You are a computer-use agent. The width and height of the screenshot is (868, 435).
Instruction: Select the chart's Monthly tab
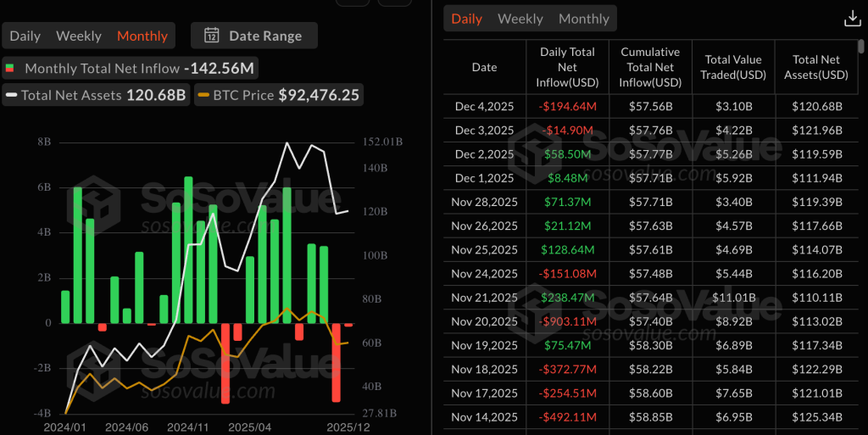(142, 36)
